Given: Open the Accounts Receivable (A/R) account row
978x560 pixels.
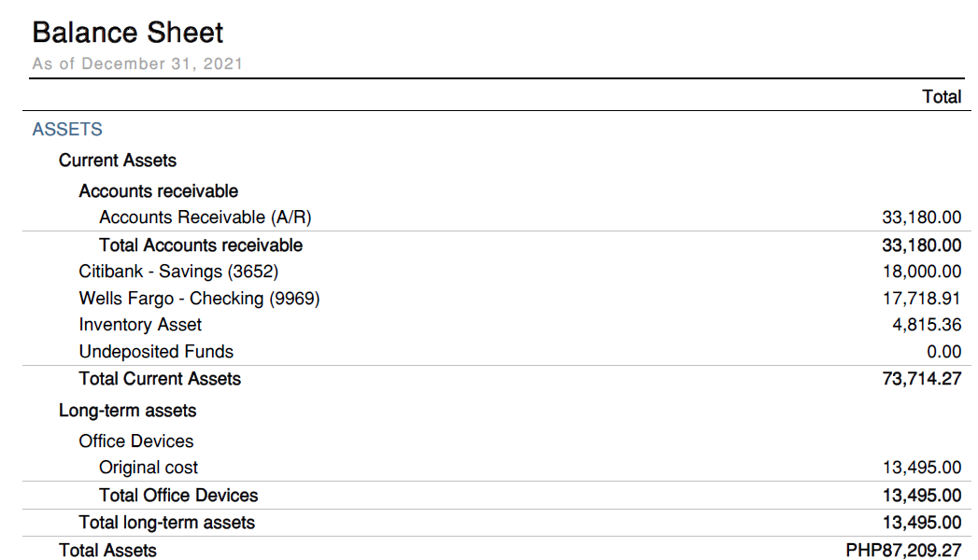Looking at the screenshot, I should [x=205, y=217].
